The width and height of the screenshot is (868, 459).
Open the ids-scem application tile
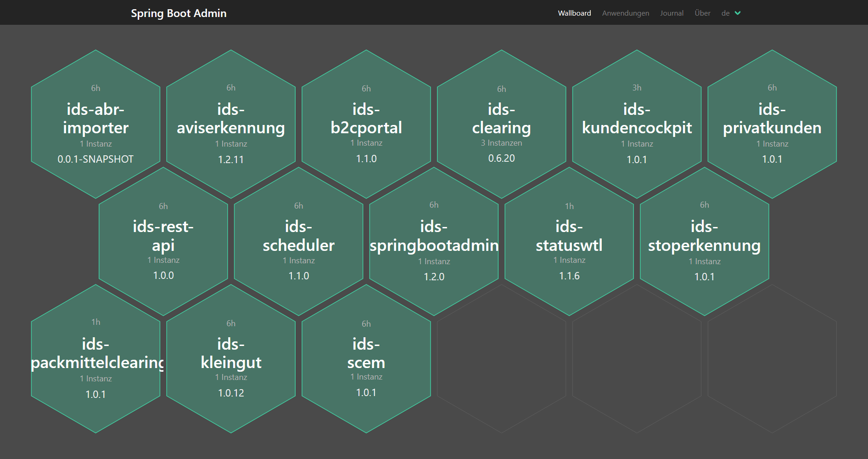point(366,358)
